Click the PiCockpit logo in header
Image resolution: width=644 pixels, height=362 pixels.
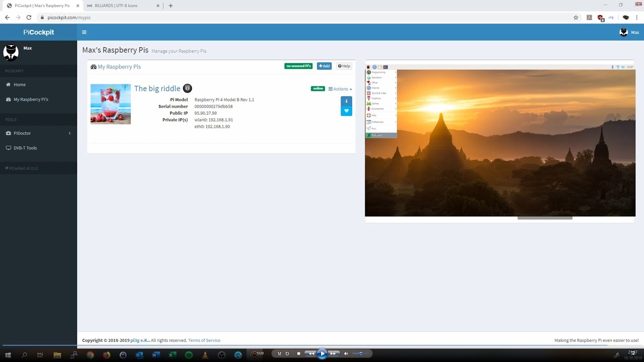38,32
